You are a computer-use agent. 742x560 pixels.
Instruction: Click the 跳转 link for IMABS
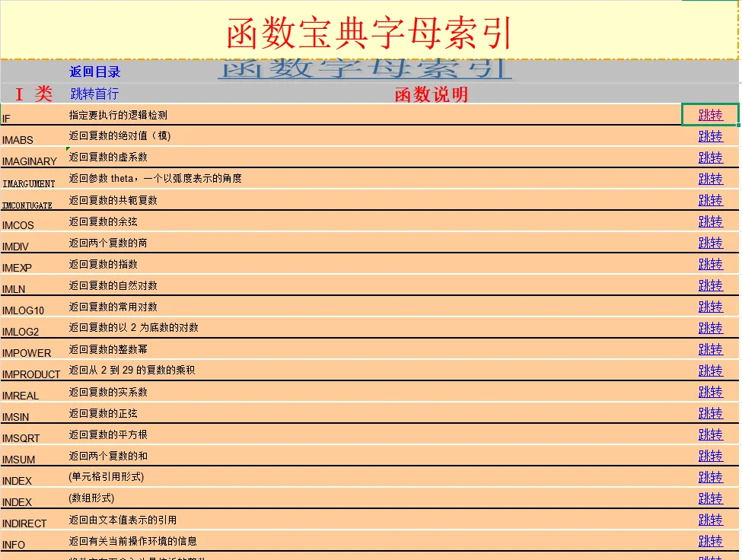pyautogui.click(x=709, y=136)
